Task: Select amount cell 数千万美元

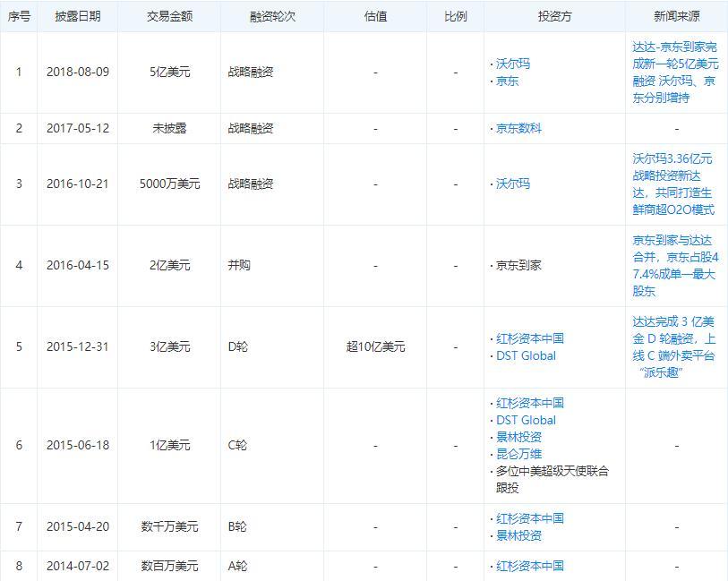Action: point(169,526)
